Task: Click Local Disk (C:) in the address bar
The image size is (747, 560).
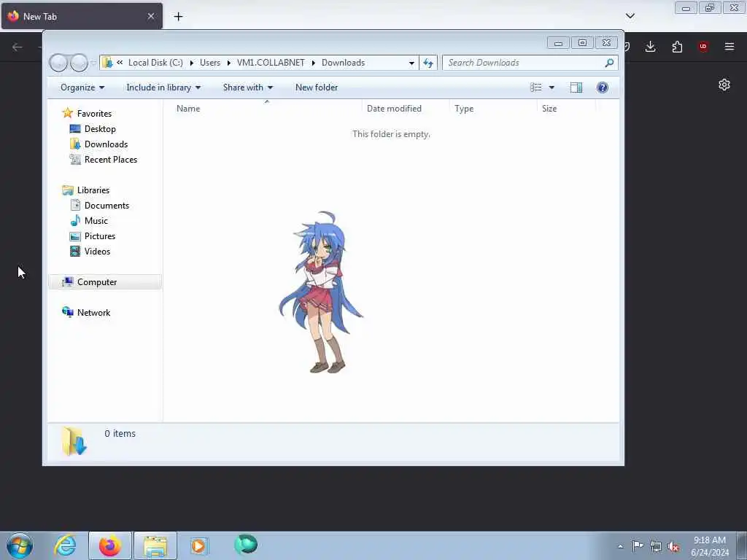Action: click(155, 63)
